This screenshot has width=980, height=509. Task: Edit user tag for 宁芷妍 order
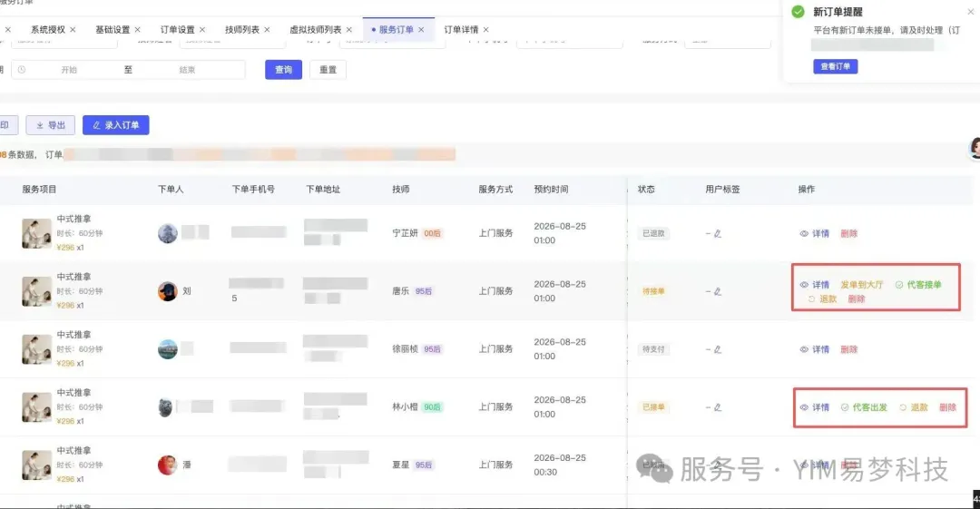click(x=718, y=234)
